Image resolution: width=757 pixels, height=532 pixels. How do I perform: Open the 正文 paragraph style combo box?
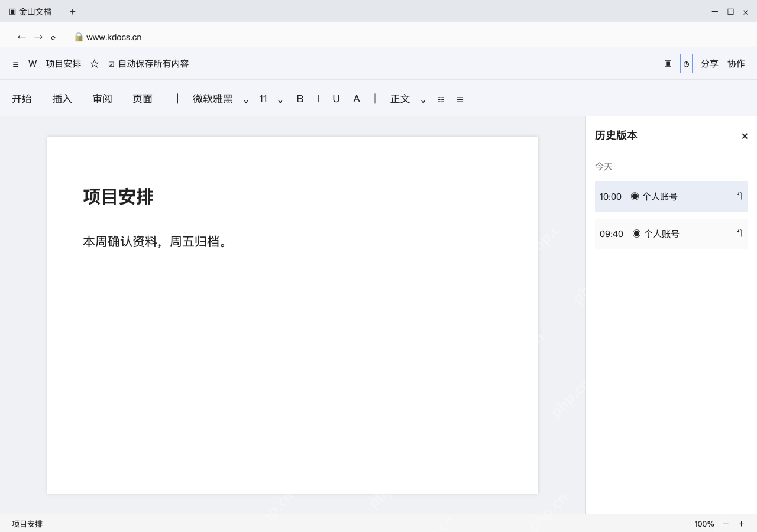400,99
